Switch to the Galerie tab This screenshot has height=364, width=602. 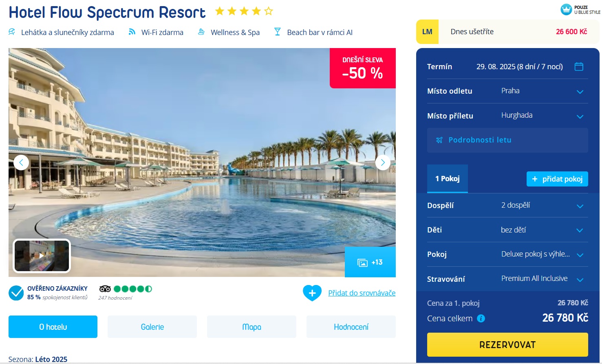(152, 327)
